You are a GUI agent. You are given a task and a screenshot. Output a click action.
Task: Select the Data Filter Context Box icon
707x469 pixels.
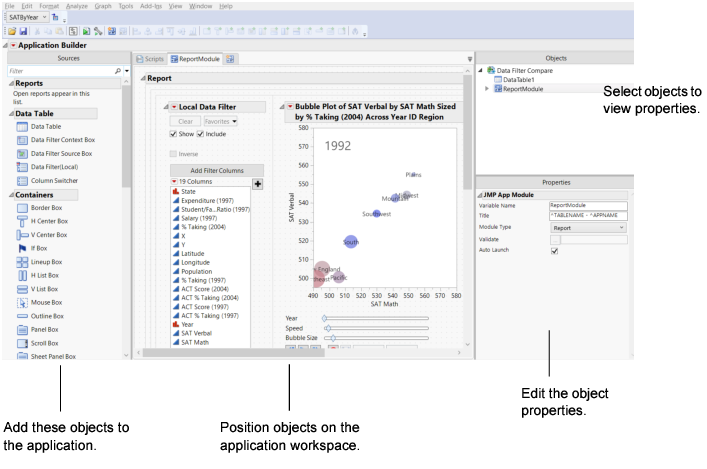[22, 141]
